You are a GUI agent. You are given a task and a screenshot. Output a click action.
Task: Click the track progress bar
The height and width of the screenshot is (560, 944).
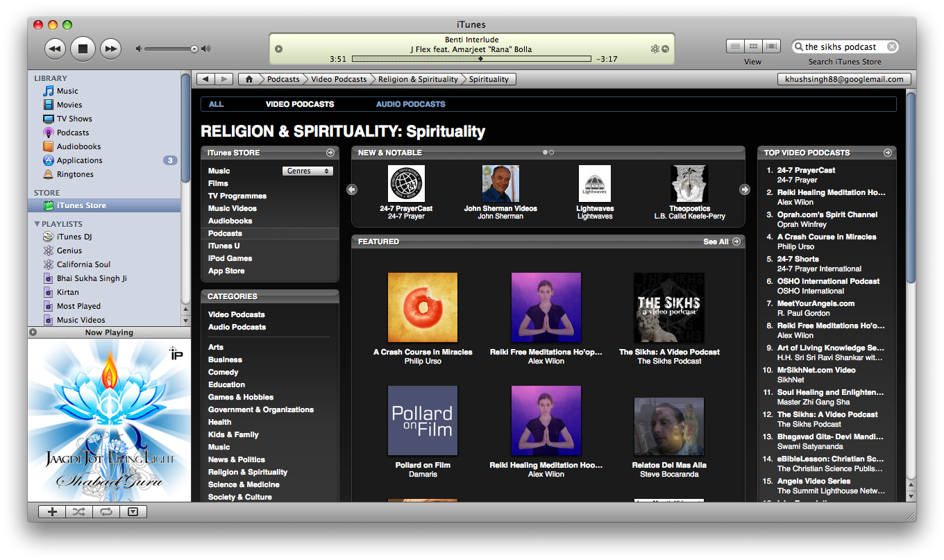pos(471,59)
